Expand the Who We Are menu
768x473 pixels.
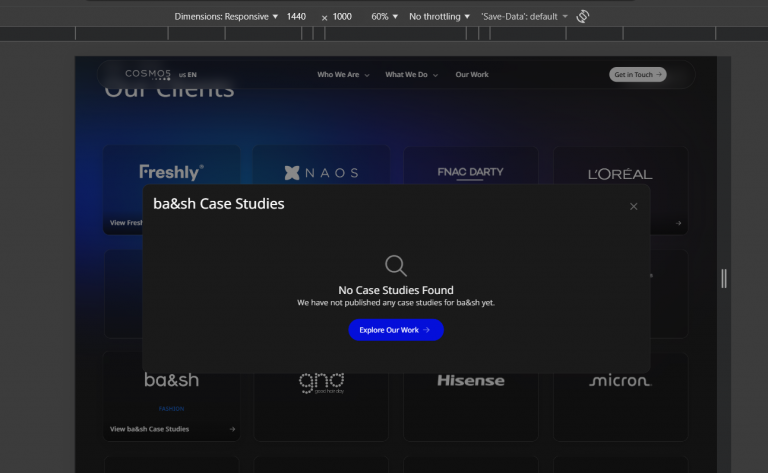point(343,75)
